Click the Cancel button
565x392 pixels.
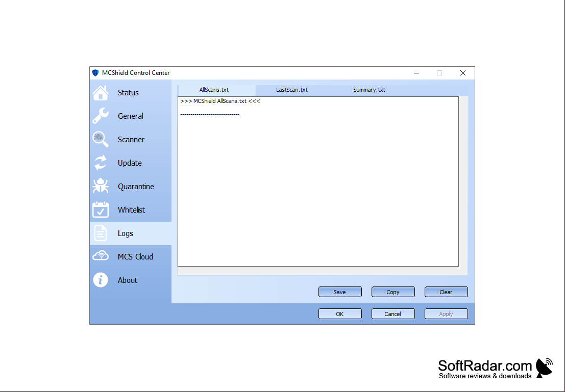(x=393, y=314)
